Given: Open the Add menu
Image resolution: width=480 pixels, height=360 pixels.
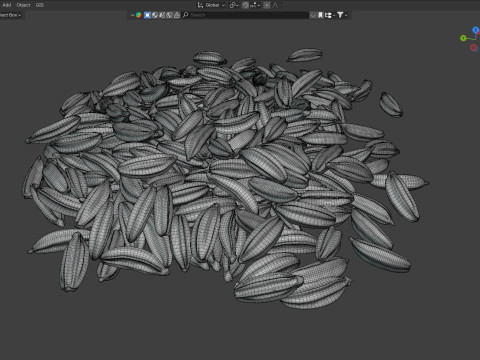Looking at the screenshot, I should 7,5.
